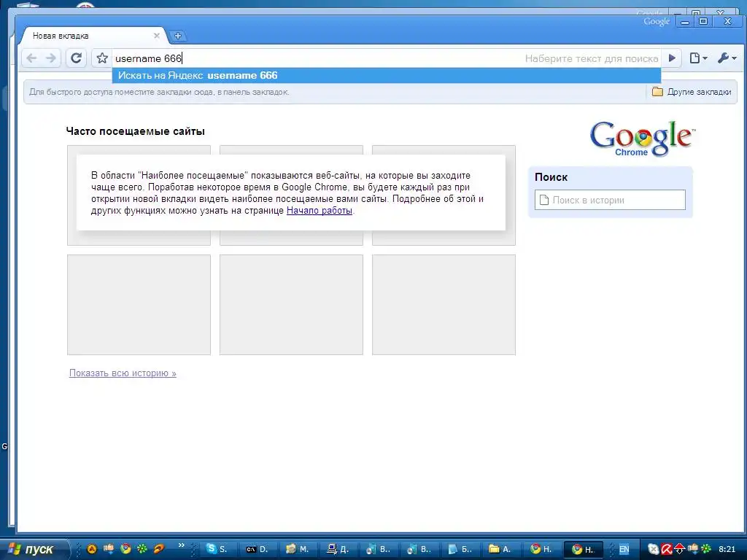Switch to the М. taskbar button
747x560 pixels.
click(x=298, y=549)
